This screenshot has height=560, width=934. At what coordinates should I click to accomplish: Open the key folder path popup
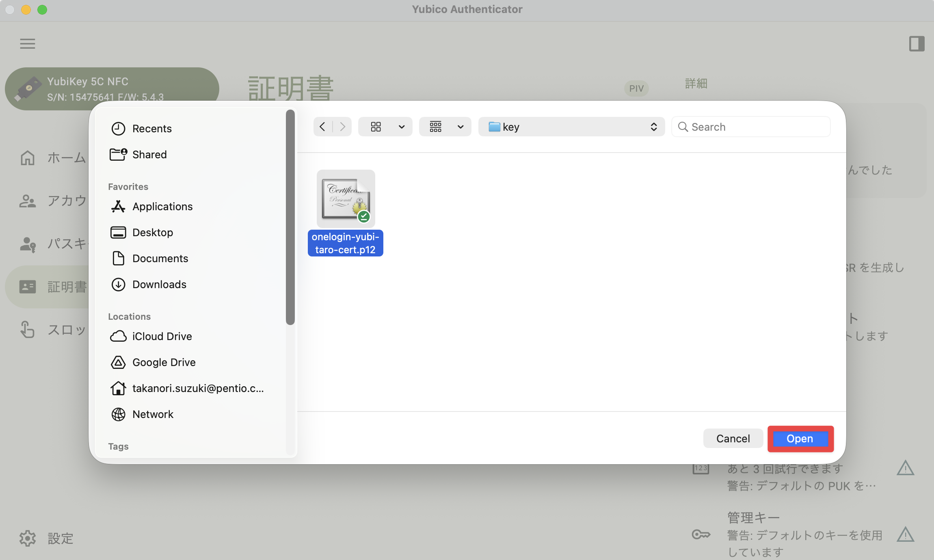coord(571,127)
